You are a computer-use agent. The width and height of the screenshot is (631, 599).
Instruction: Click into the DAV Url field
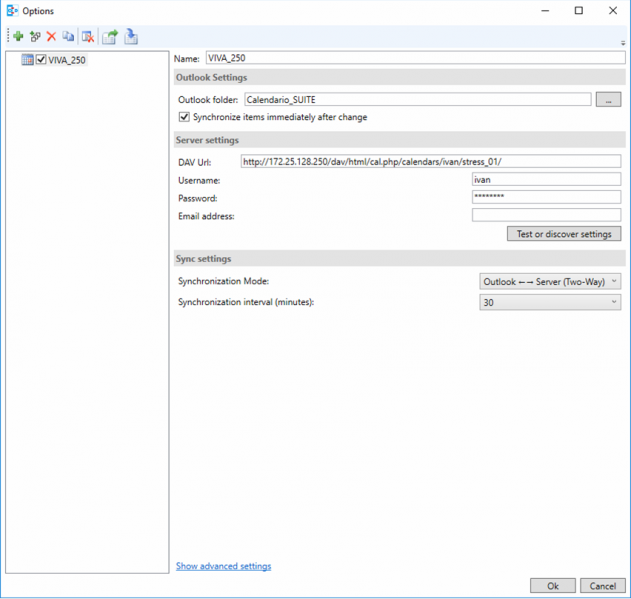pos(430,161)
